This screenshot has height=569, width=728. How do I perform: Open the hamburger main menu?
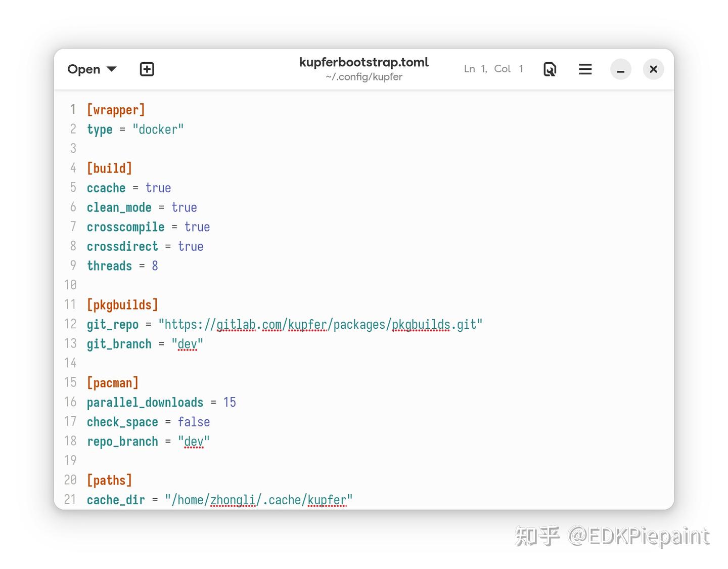click(585, 69)
